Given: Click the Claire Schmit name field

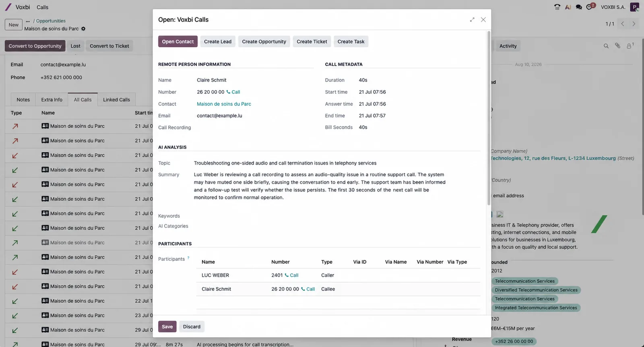Looking at the screenshot, I should [212, 80].
